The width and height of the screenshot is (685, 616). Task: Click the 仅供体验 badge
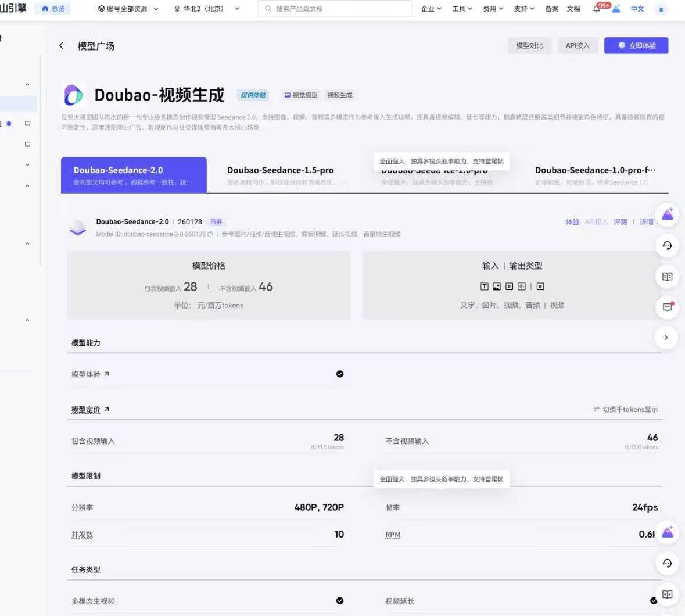[253, 95]
